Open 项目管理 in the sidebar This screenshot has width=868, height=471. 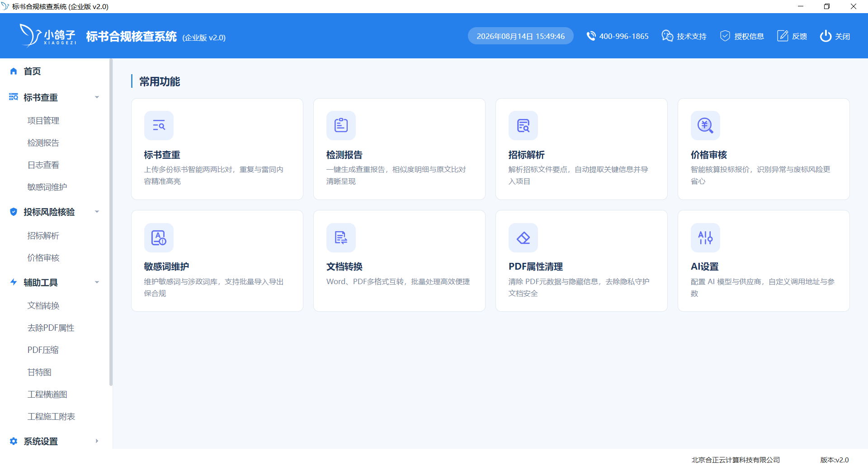[43, 120]
